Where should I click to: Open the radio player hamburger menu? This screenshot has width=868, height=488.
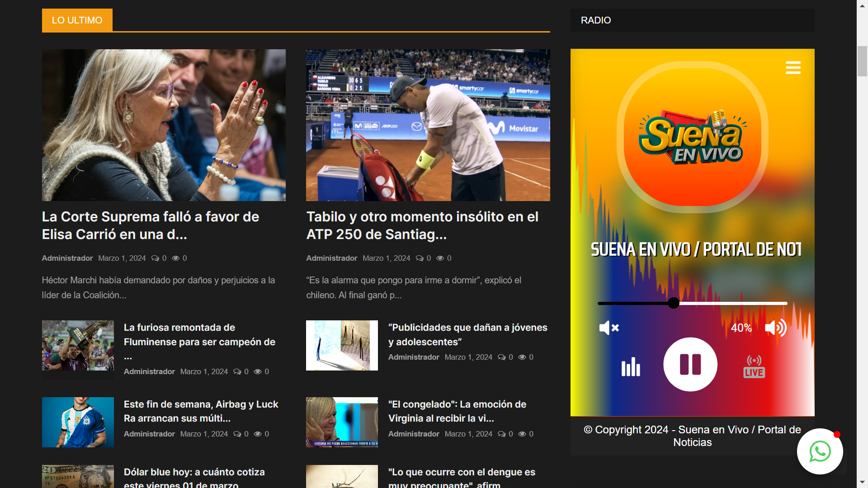793,68
